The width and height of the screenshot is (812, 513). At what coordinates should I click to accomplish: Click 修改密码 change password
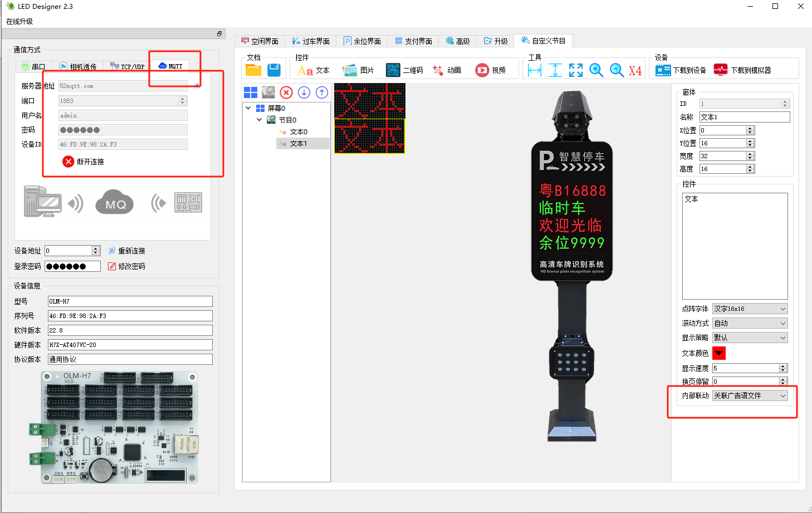[x=126, y=266]
